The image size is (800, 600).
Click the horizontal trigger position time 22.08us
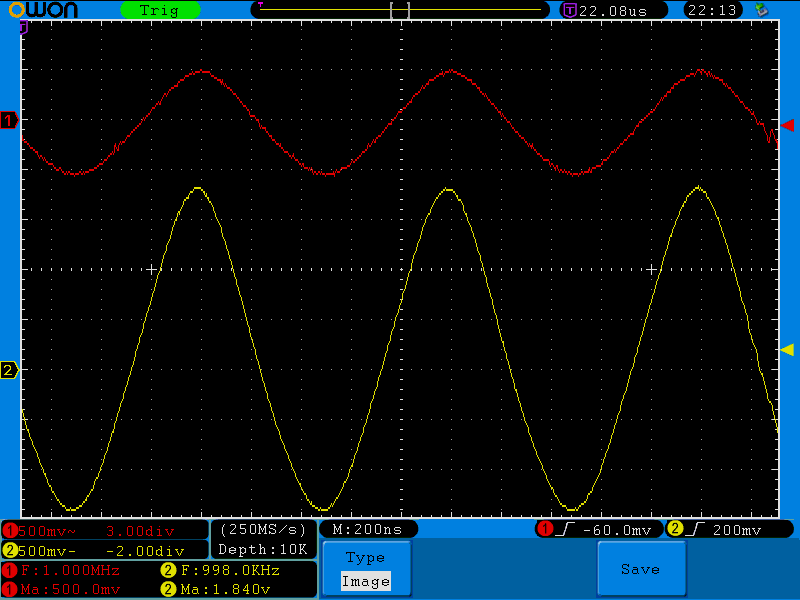[613, 11]
